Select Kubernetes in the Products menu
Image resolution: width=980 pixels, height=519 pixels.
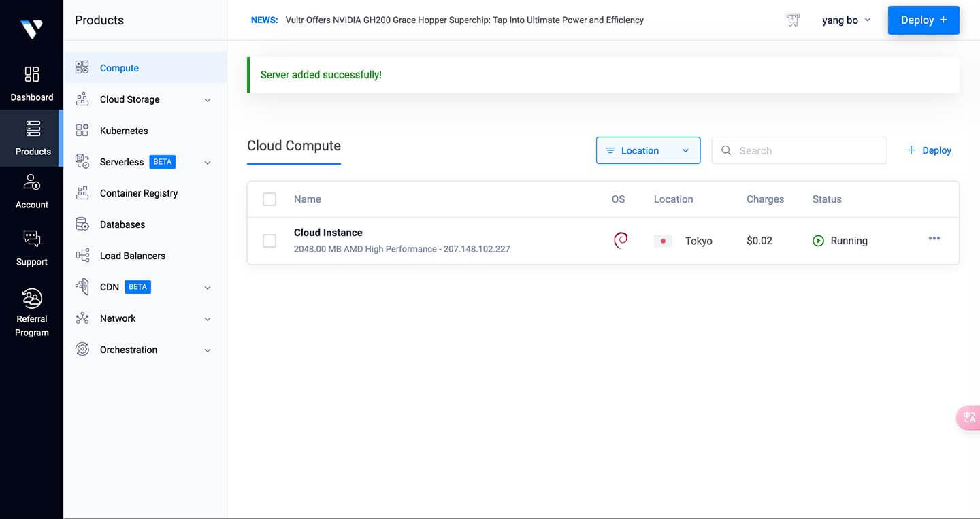tap(146, 131)
